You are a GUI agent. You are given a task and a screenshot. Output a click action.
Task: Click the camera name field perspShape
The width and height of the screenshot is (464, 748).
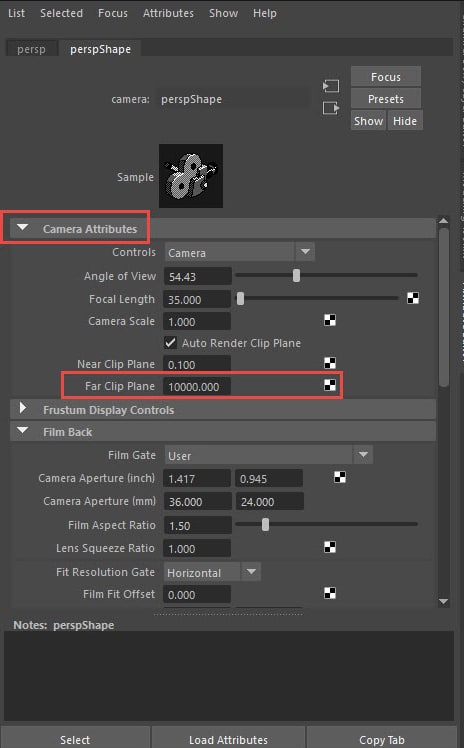[x=233, y=99]
